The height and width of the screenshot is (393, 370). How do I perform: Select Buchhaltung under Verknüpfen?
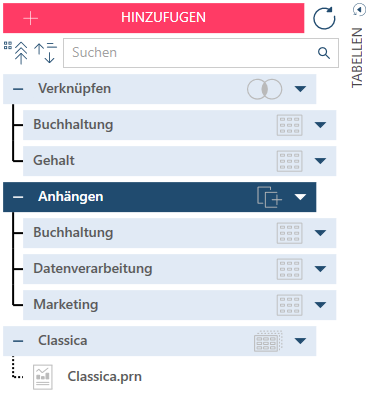(x=179, y=125)
